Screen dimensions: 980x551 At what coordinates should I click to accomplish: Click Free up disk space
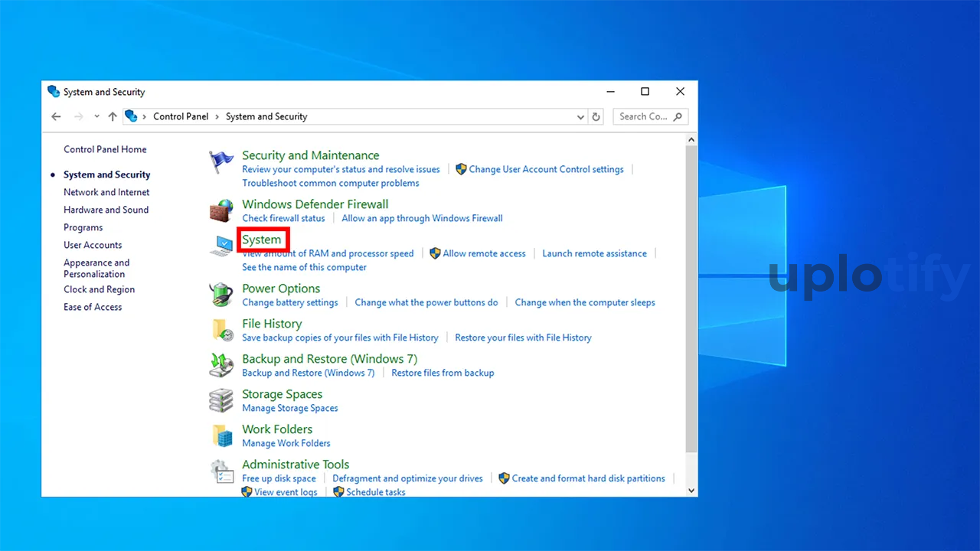(x=279, y=478)
